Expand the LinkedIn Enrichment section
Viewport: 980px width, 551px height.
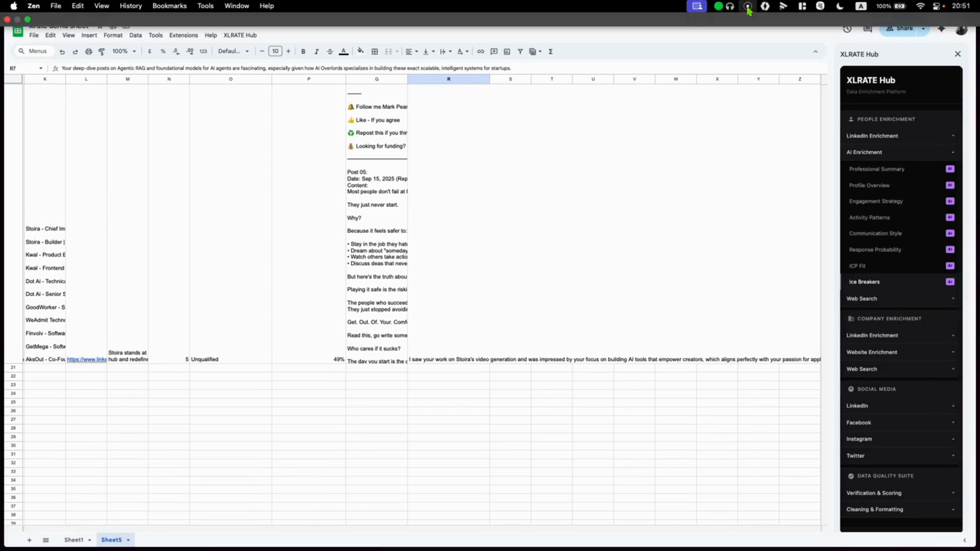coord(901,136)
